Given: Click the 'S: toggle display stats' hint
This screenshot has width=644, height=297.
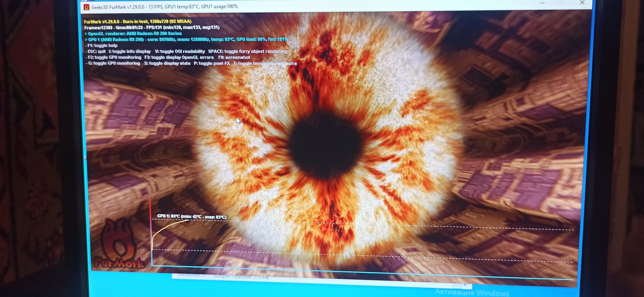Looking at the screenshot, I should [x=167, y=63].
